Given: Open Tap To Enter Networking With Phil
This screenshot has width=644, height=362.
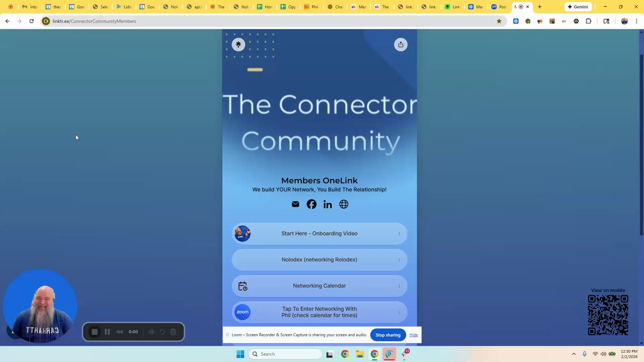Looking at the screenshot, I should (x=319, y=312).
